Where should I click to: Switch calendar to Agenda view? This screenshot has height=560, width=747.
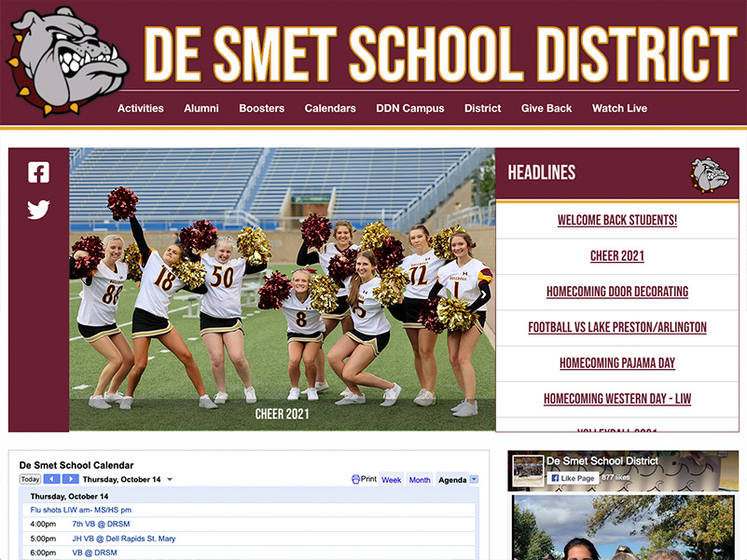[x=452, y=480]
